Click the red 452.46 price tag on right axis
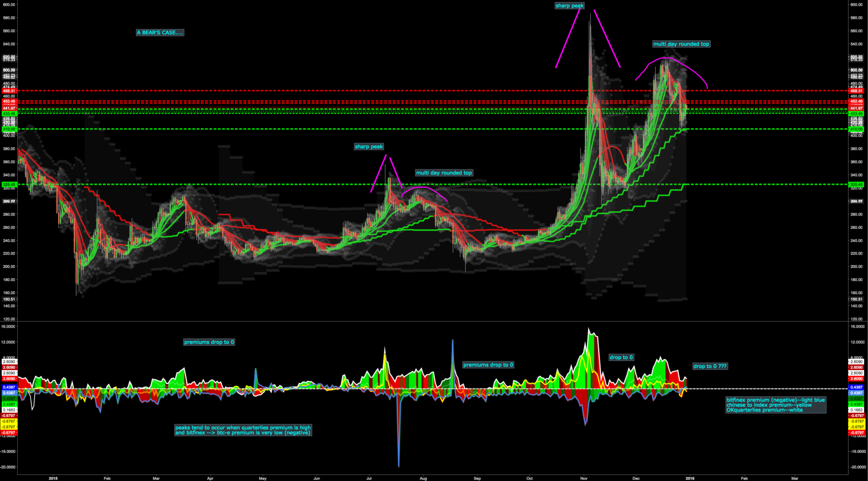This screenshot has width=868, height=481. coord(857,101)
